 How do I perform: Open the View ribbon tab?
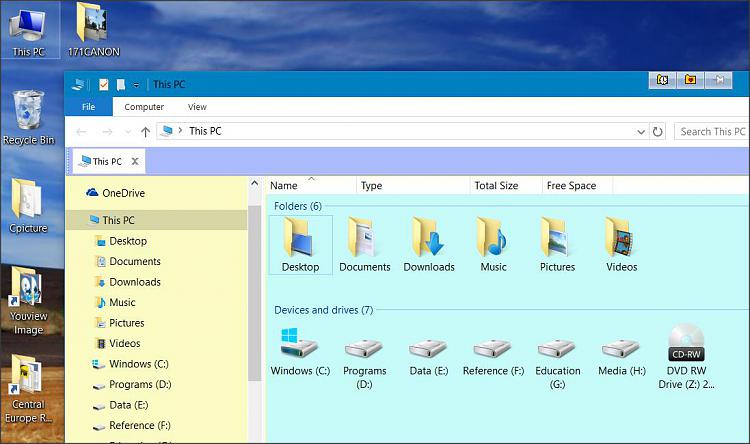coord(197,107)
